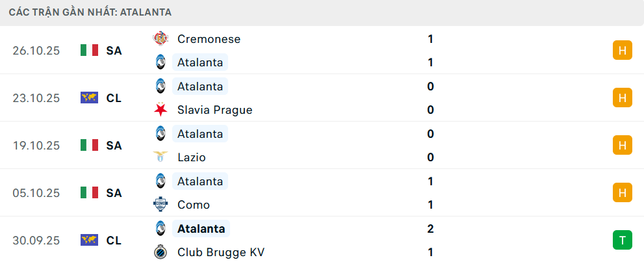This screenshot has width=644, height=262.
Task: Click the 19.10.25 match date
Action: coord(36,145)
